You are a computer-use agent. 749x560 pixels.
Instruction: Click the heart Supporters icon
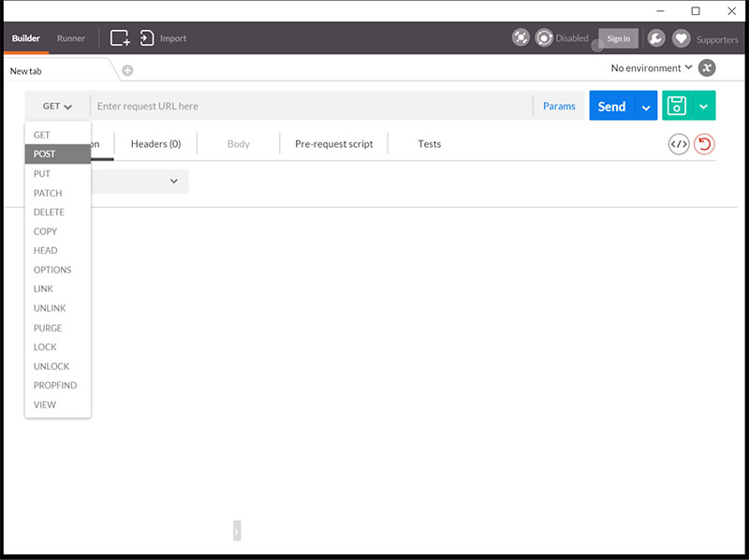[682, 38]
